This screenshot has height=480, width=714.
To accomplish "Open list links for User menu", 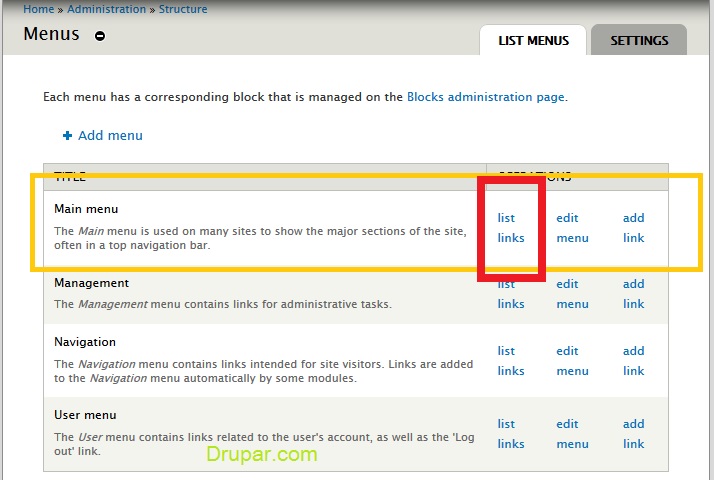I will point(510,434).
